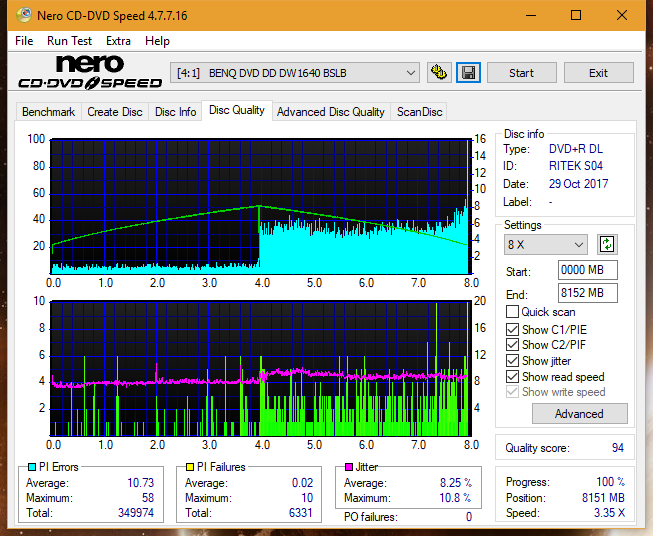
Task: Click the disc ID RITEK S04 text
Action: (576, 166)
